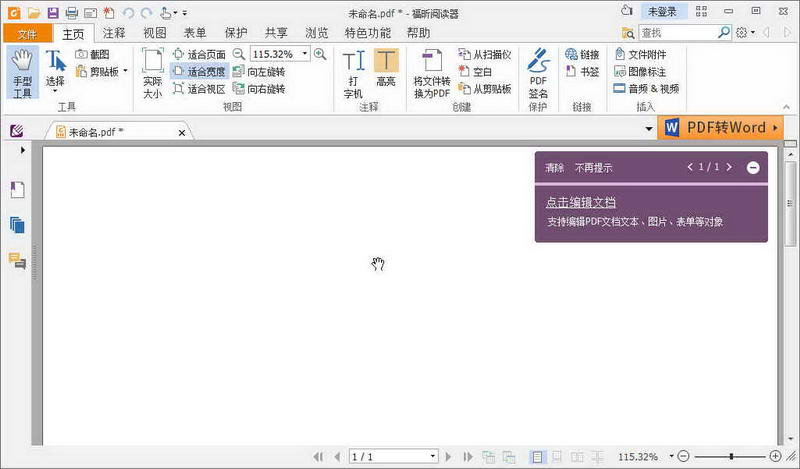Open the Select tool (选择) dropdown

55,91
